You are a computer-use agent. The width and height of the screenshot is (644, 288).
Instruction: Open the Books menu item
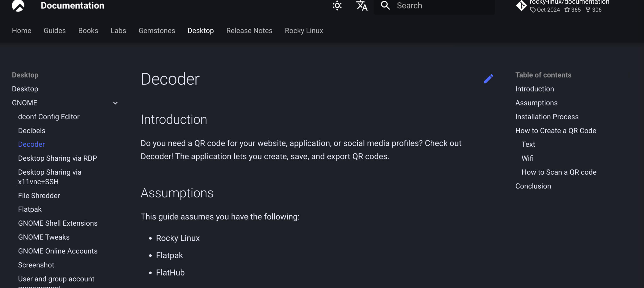(88, 30)
